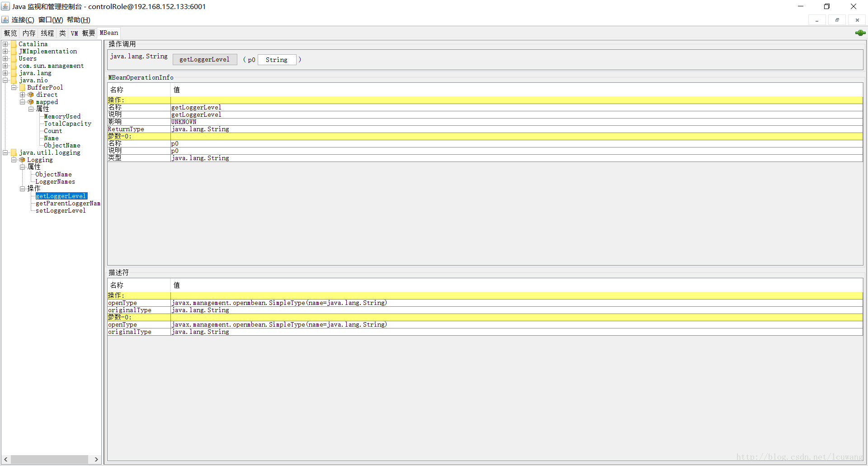Click the Java icon in the menu bar

(5, 19)
